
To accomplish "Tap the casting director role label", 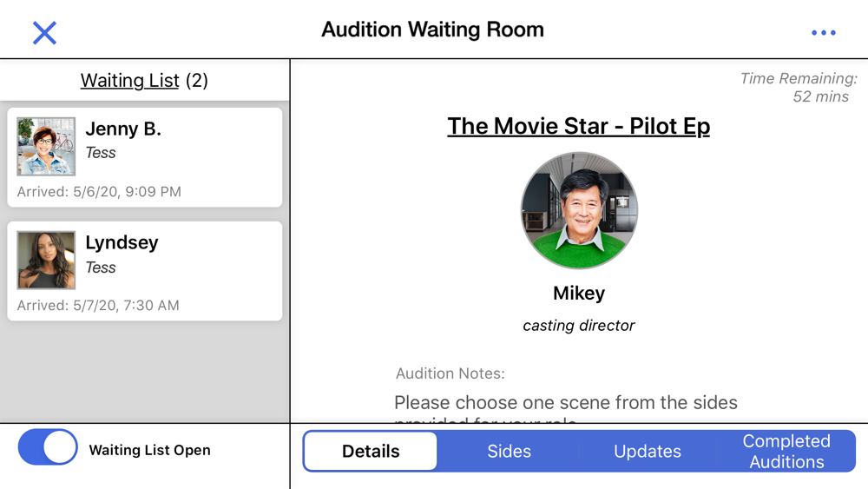I will coord(579,326).
